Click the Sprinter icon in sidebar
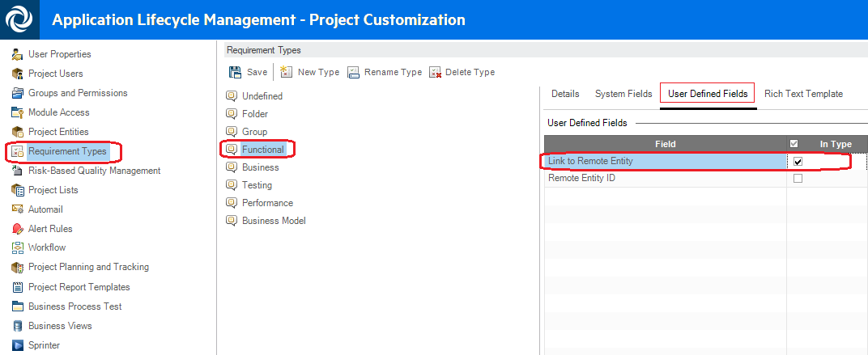 coord(18,345)
